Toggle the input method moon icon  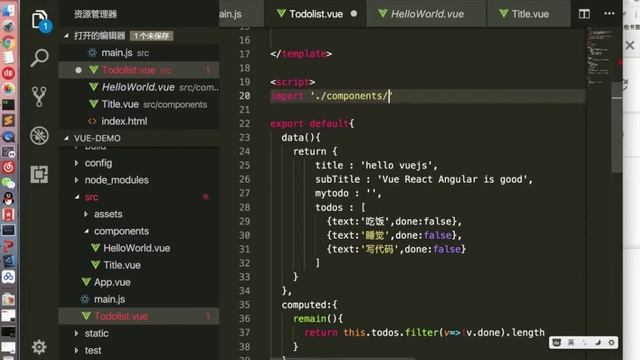click(x=598, y=342)
